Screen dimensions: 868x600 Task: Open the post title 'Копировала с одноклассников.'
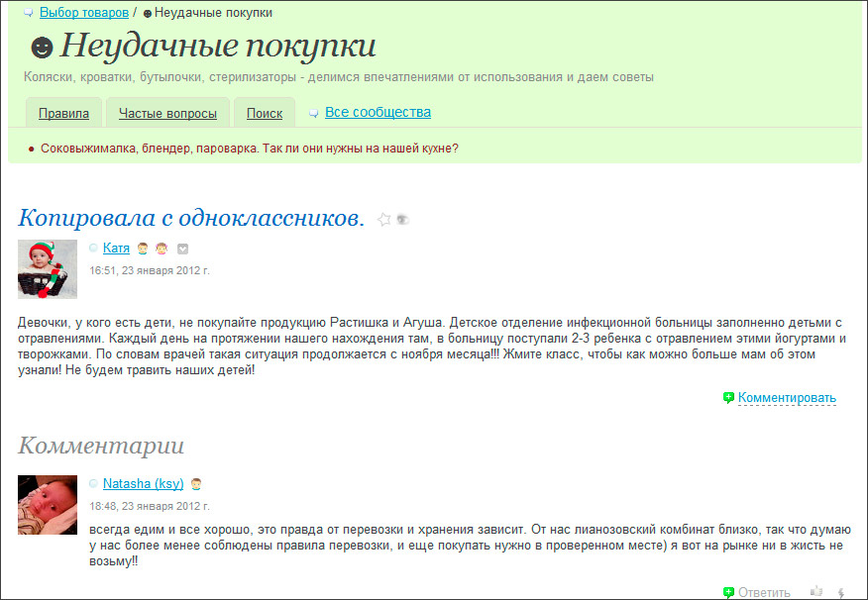(x=191, y=218)
